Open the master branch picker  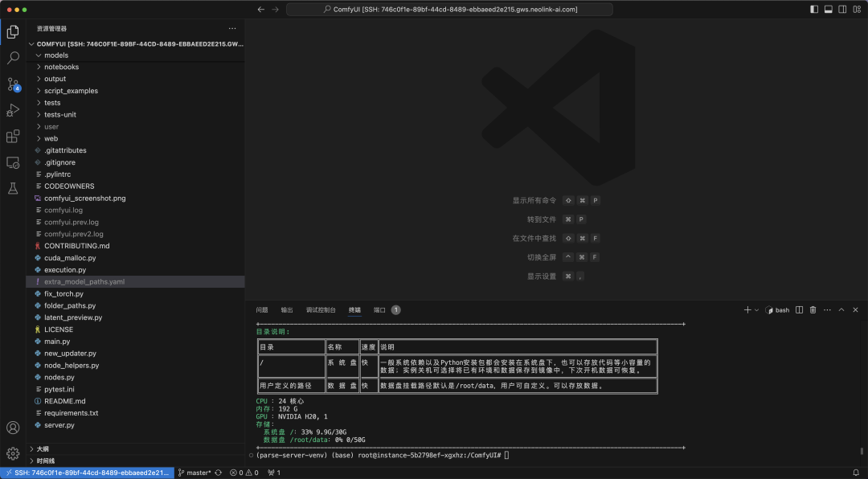point(194,473)
